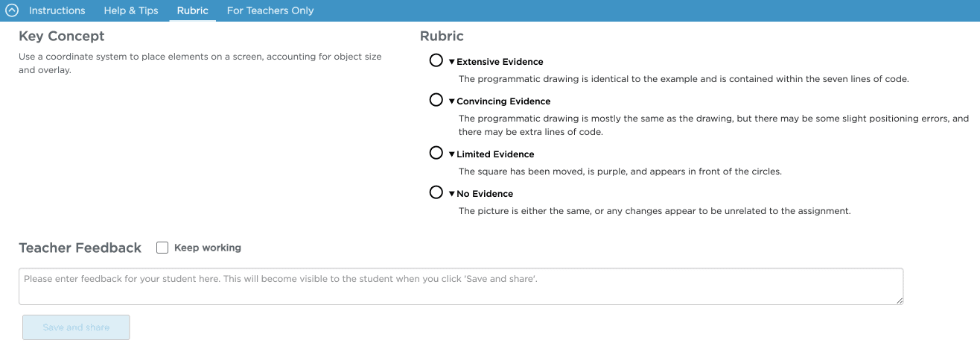Viewport: 980px width, 349px height.
Task: Click the No Evidence heading text
Action: pos(485,194)
